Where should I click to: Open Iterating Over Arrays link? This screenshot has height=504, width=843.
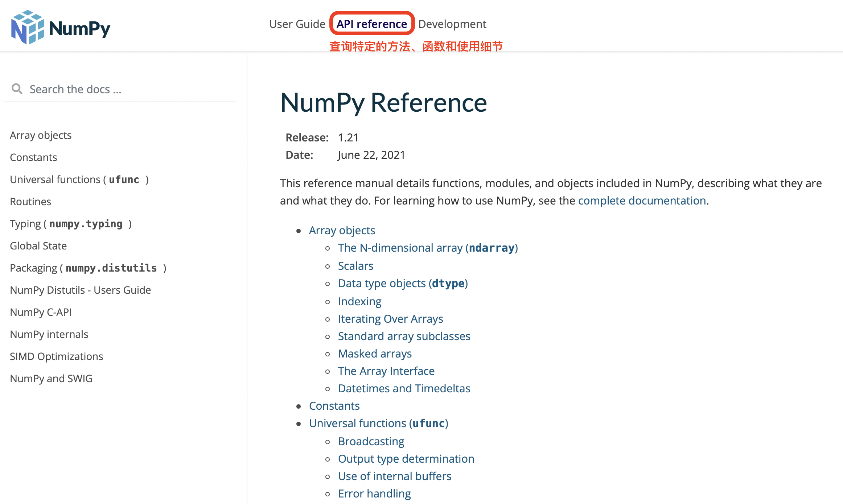pyautogui.click(x=390, y=319)
